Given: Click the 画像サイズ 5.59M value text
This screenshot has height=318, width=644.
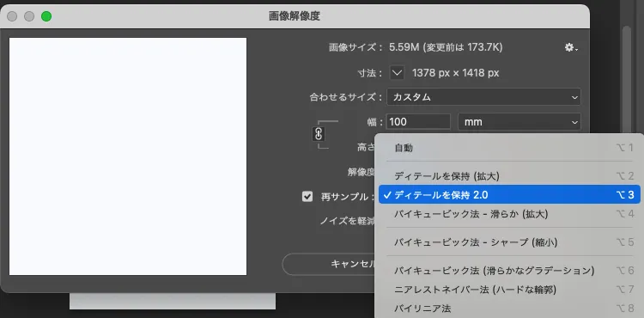Looking at the screenshot, I should 446,47.
